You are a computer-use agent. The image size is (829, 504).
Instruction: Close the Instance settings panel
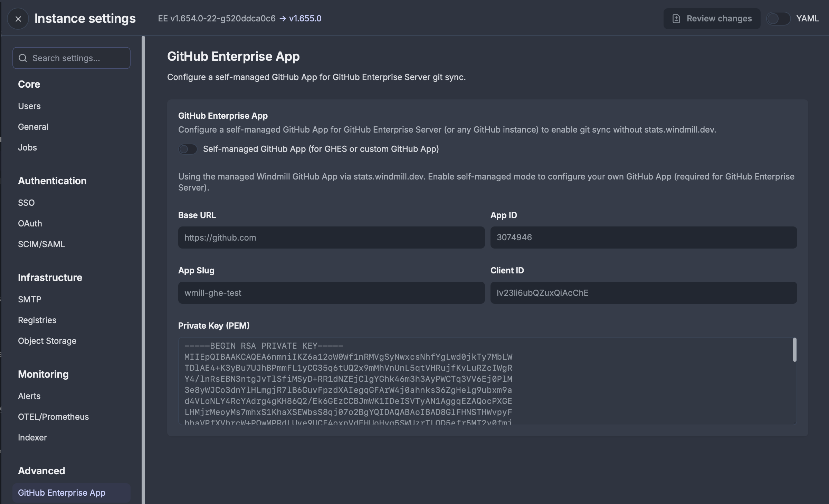coord(18,19)
